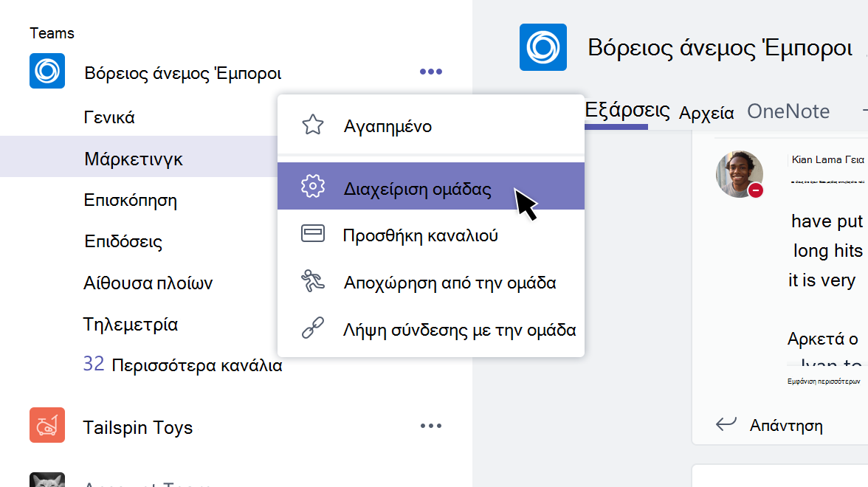Click the running person icon for leaving team

[x=313, y=280]
